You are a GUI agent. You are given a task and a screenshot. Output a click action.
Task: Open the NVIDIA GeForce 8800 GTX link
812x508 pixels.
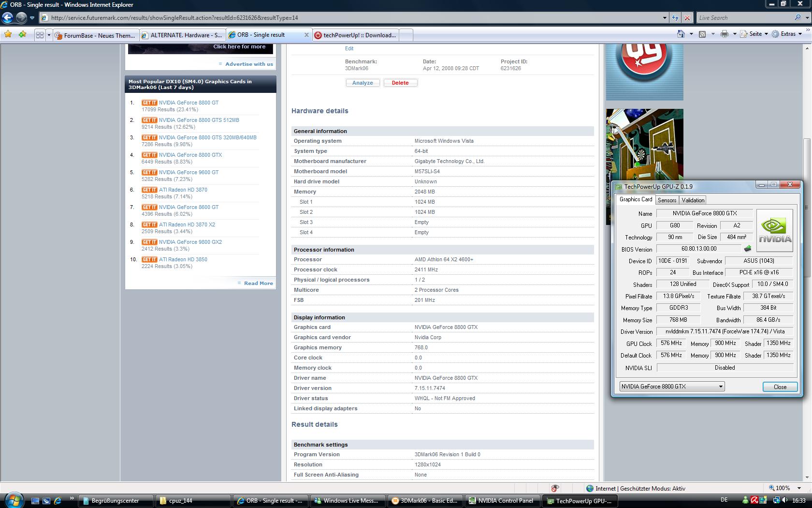click(190, 155)
